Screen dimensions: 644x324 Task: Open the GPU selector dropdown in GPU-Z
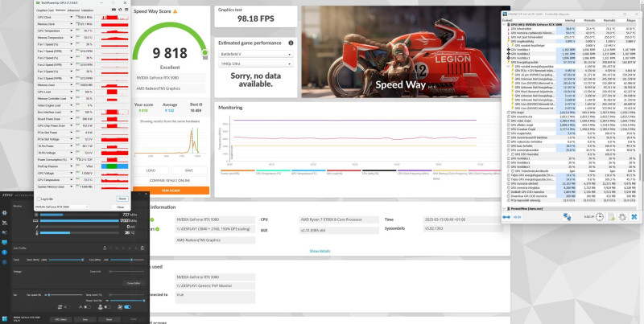(62, 207)
